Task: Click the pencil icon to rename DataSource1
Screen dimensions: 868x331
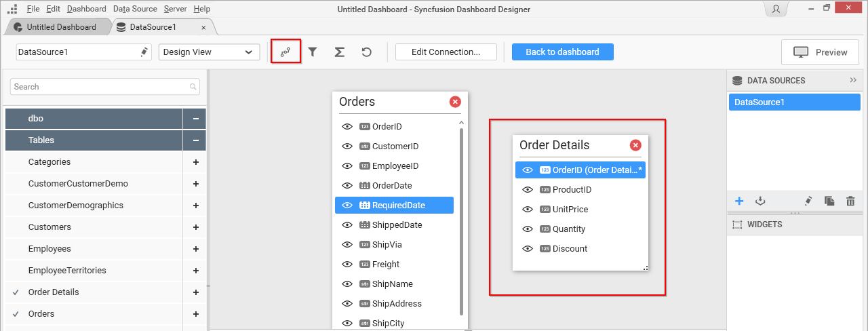Action: click(x=144, y=52)
